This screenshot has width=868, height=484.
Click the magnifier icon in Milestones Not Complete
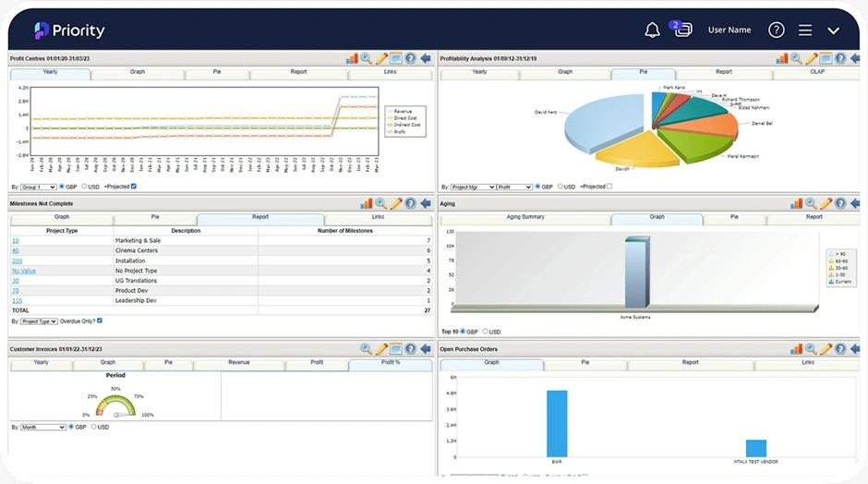click(380, 204)
